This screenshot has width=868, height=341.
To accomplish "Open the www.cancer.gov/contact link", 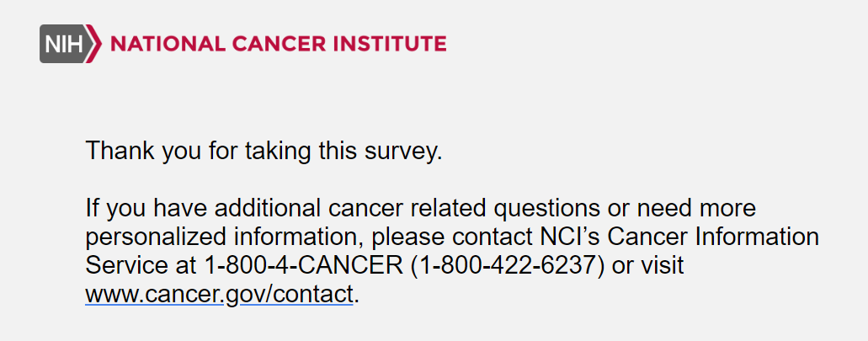I will pyautogui.click(x=219, y=295).
